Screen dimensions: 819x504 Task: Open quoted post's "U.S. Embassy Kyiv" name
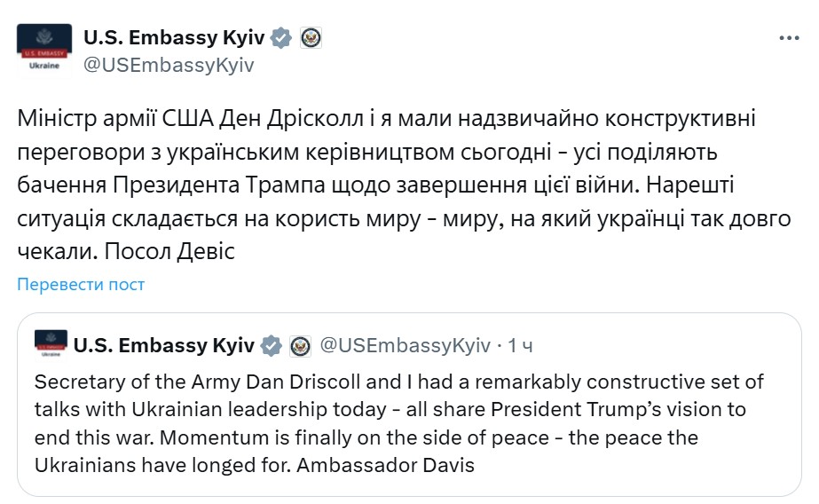(165, 345)
